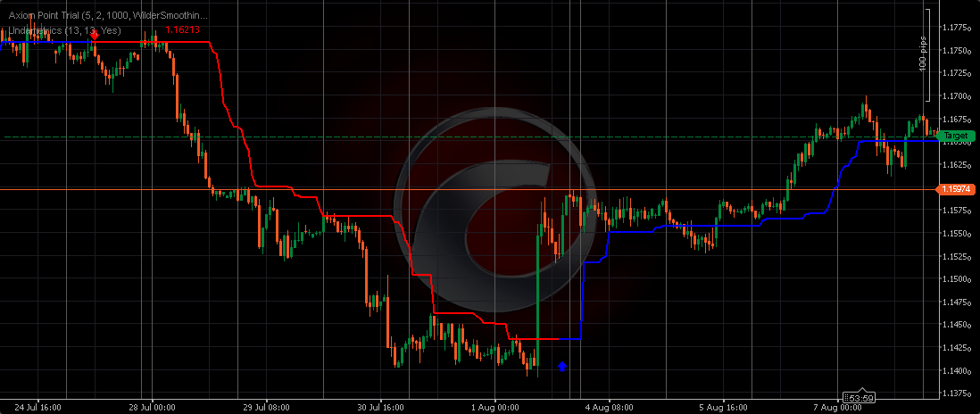Viewport: 980px width, 414px height.
Task: Open the Axiom Point Trial indicator label
Action: 108,15
